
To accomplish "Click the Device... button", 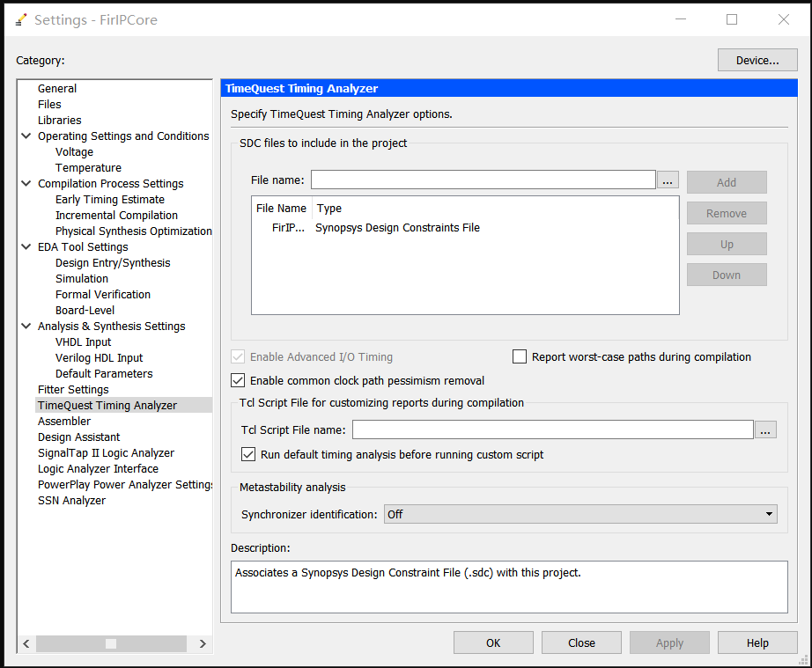I will tap(757, 61).
